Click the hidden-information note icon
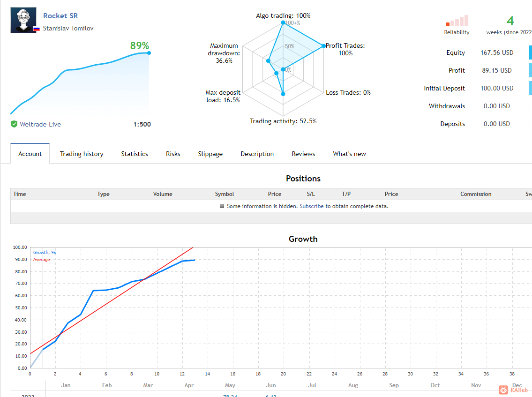 pyautogui.click(x=222, y=206)
